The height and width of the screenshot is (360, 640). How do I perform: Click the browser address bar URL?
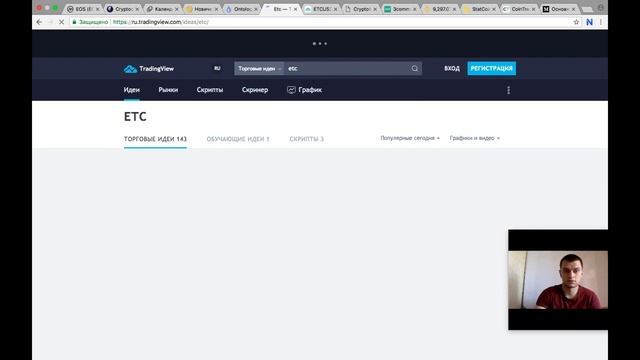161,22
